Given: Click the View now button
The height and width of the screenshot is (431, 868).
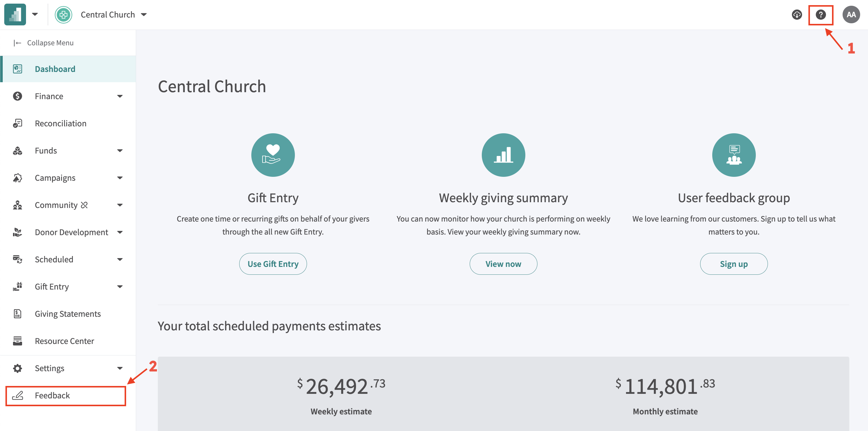Looking at the screenshot, I should click(503, 264).
